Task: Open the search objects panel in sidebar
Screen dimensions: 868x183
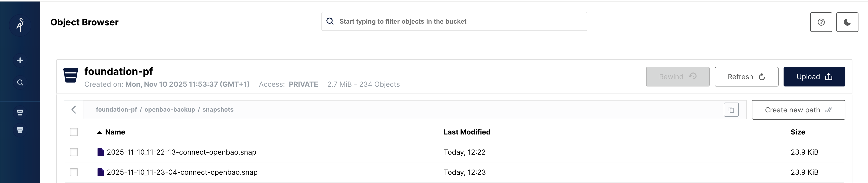Action: (20, 82)
